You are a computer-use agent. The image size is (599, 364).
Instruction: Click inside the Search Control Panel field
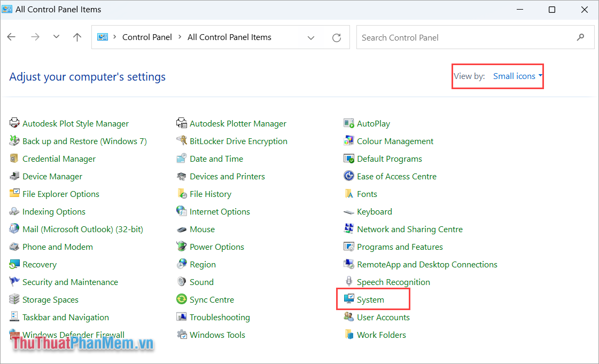(460, 37)
